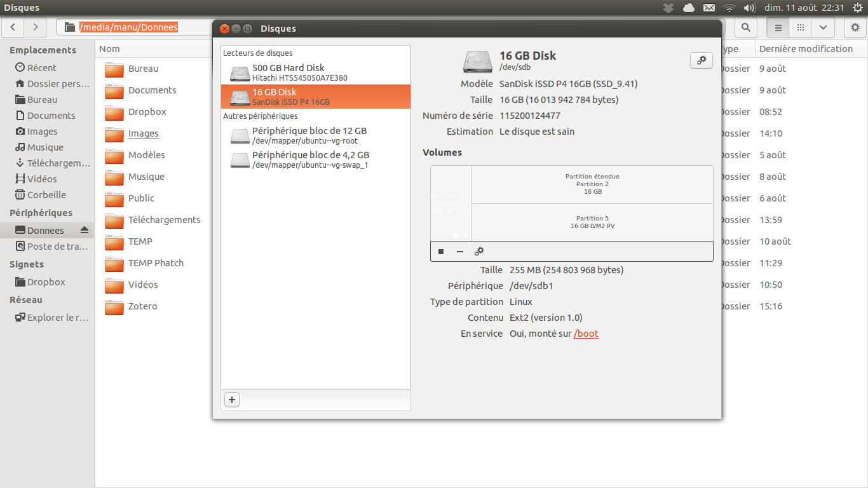The width and height of the screenshot is (868, 488).
Task: Open file manager settings gear menu
Action: point(855,27)
